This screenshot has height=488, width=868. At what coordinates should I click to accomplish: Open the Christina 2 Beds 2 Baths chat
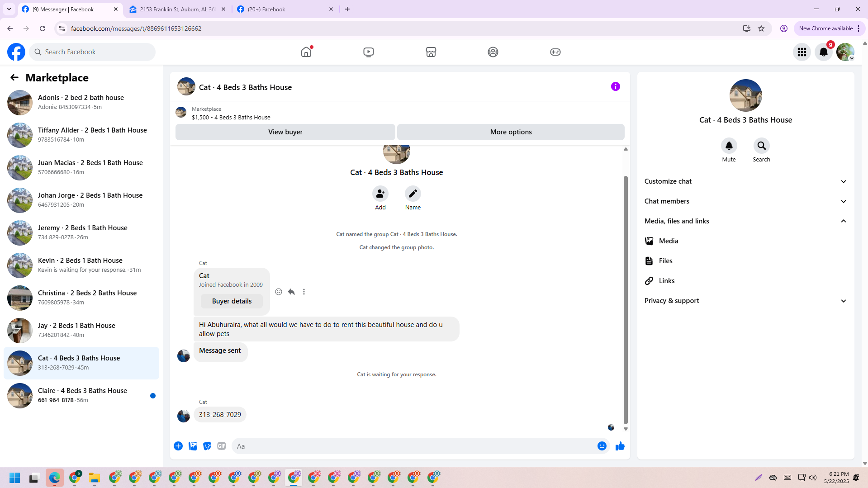(x=81, y=298)
